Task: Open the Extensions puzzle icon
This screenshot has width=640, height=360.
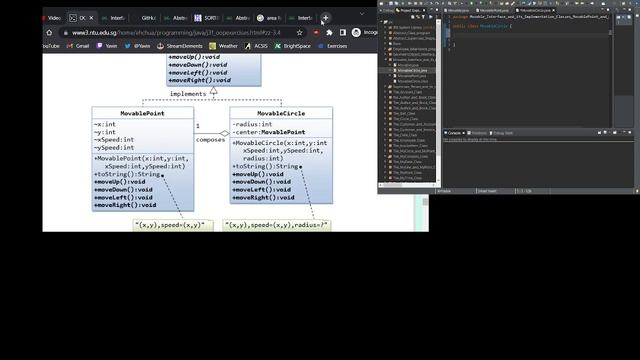Action: click(329, 33)
